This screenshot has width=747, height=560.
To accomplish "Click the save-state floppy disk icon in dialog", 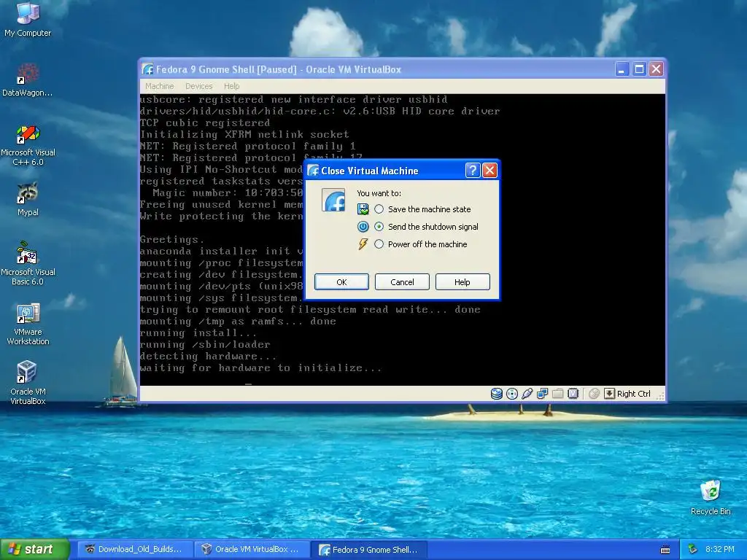I will click(363, 209).
